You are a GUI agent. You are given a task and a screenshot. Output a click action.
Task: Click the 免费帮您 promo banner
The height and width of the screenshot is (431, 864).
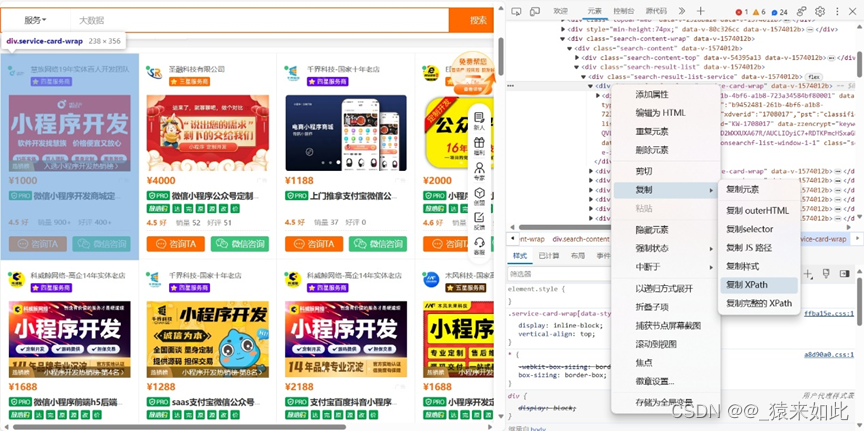(471, 73)
